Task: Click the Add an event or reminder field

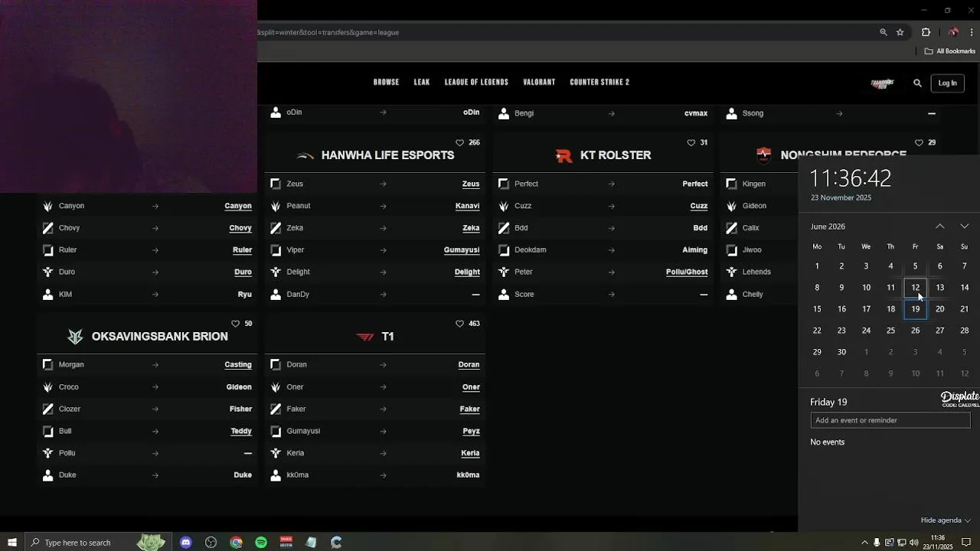Action: click(x=890, y=420)
